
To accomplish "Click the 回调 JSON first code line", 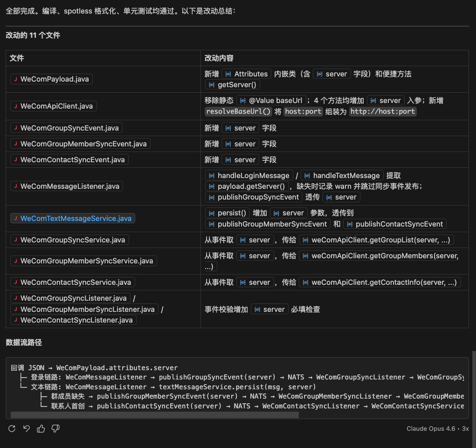I will point(94,367).
